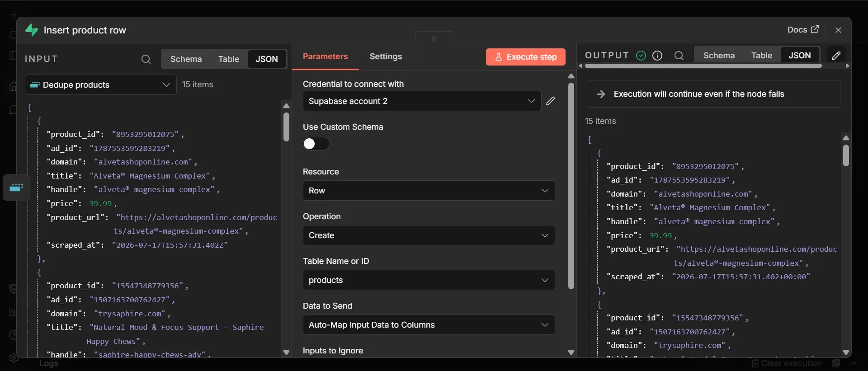Click the Supabase node icon in title
Screen dimensions: 868x371
(31, 30)
